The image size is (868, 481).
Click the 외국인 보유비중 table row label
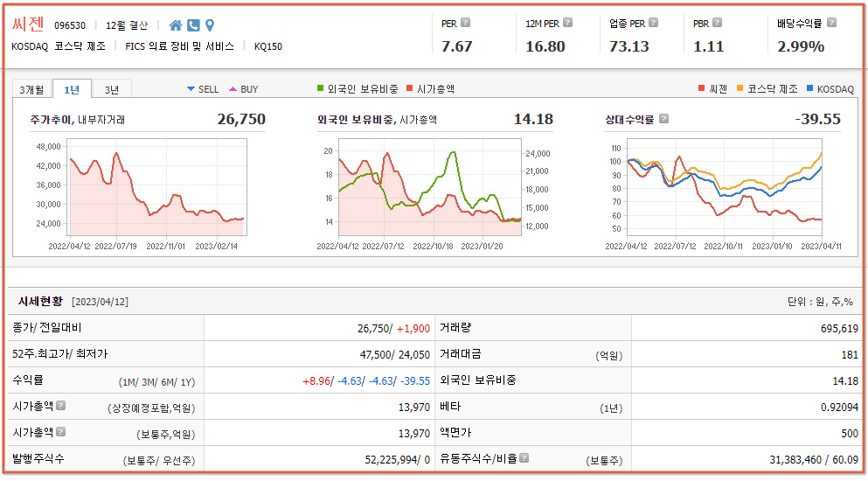pyautogui.click(x=478, y=380)
